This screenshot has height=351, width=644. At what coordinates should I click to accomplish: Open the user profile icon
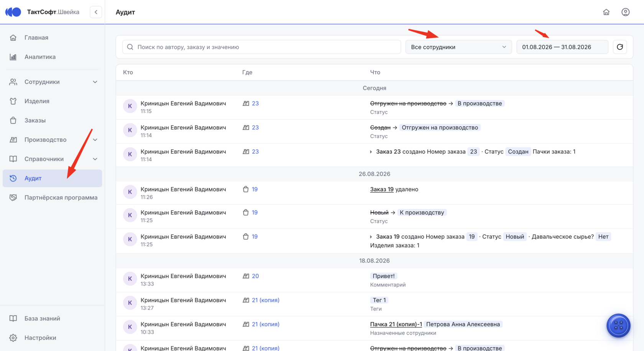pyautogui.click(x=625, y=12)
